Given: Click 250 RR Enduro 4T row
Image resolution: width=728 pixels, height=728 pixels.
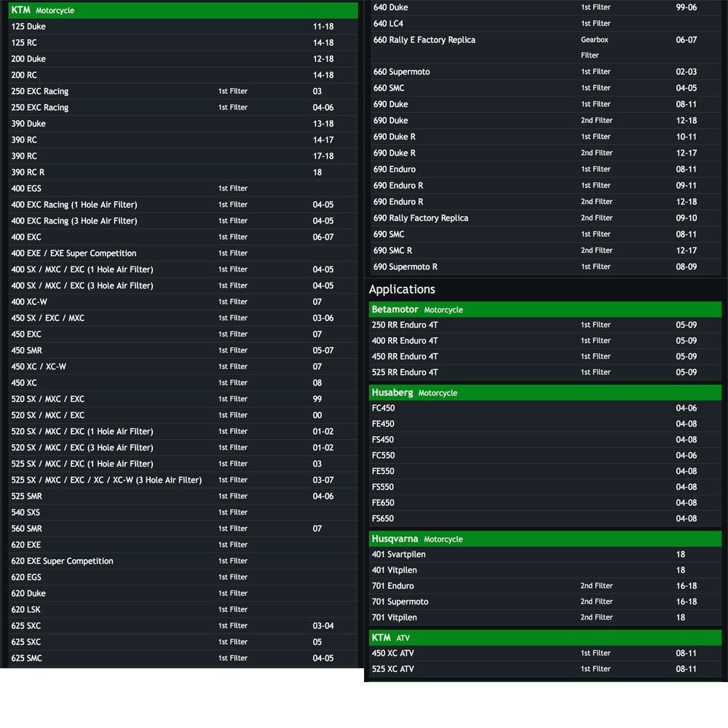Looking at the screenshot, I should point(545,325).
